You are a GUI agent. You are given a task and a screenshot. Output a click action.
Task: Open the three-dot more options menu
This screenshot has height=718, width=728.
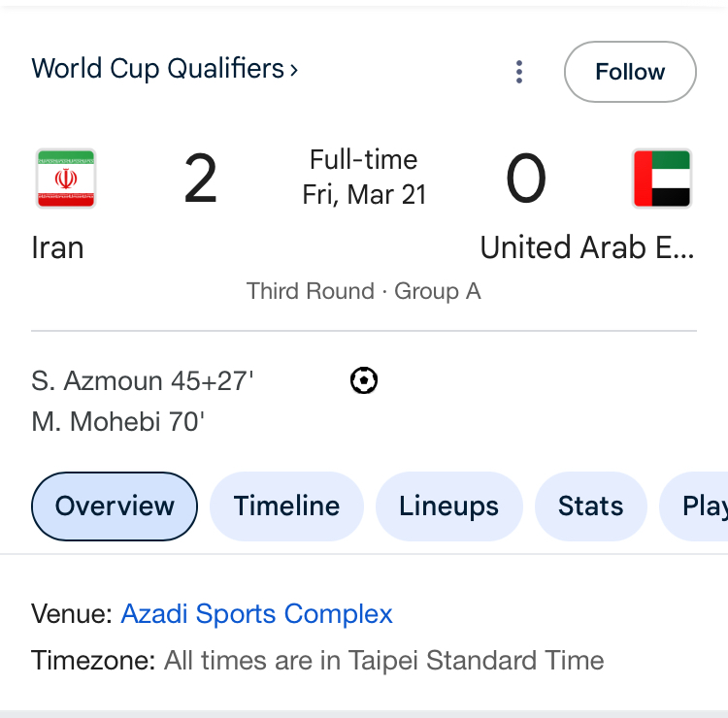[x=519, y=72]
